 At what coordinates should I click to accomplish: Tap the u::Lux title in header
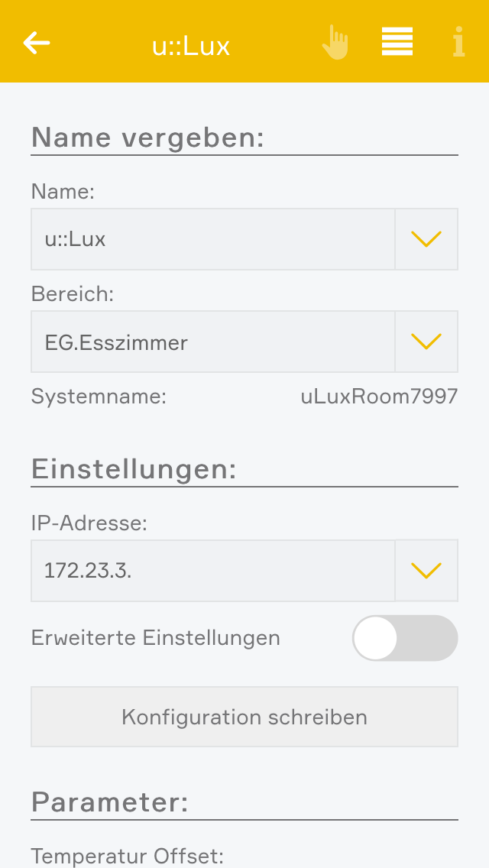pos(191,46)
